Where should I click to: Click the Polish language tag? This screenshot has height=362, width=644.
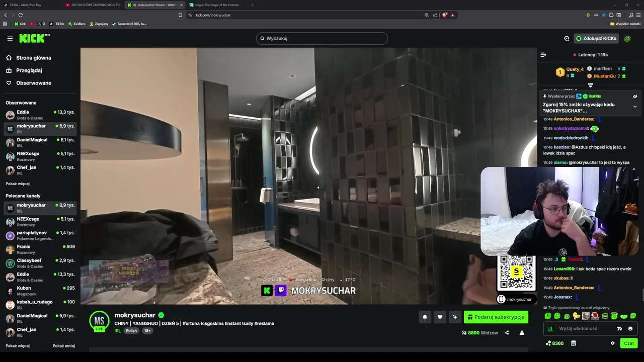131,331
